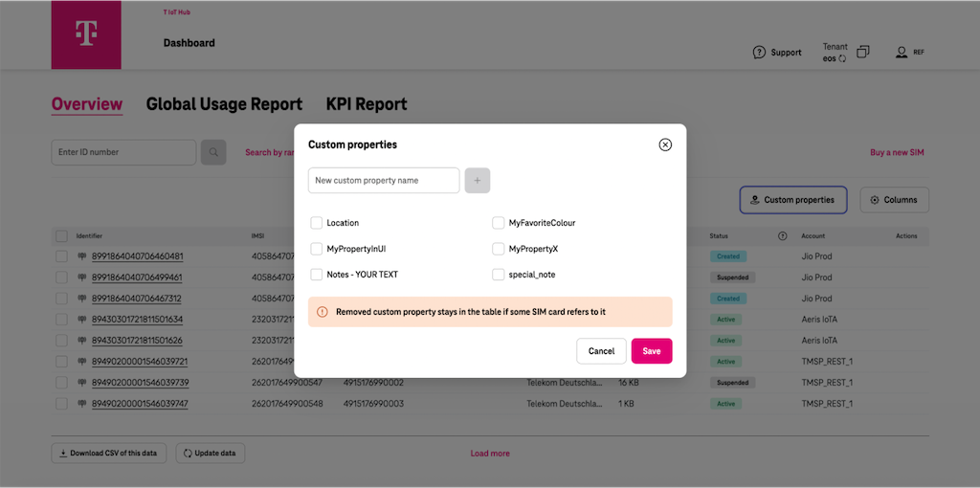Image resolution: width=980 pixels, height=488 pixels.
Task: Toggle the MyFavoriteColour checkbox
Action: point(499,223)
